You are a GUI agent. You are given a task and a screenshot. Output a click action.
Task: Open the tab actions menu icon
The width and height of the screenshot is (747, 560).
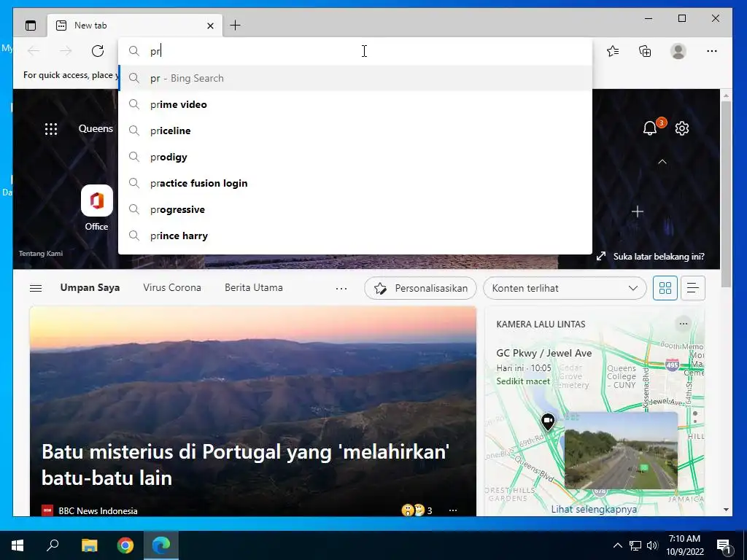coord(31,26)
